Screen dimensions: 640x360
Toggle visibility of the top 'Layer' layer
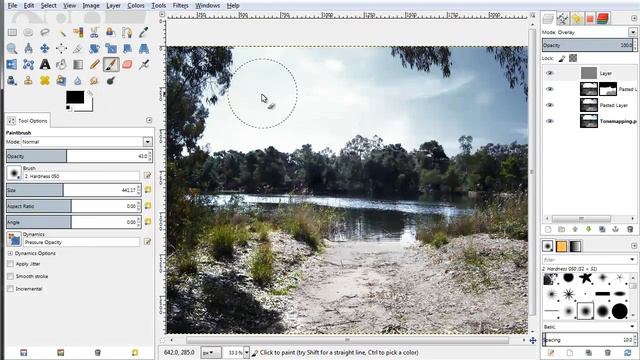tap(550, 73)
